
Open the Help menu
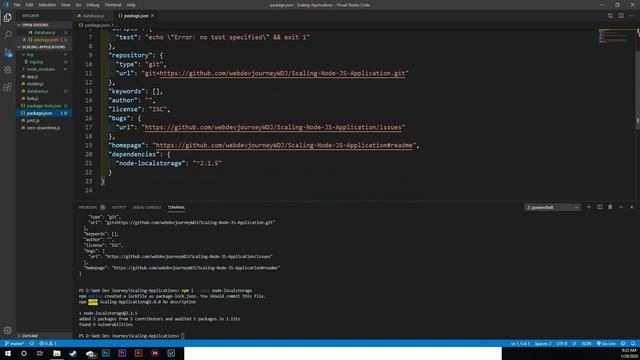coord(131,5)
